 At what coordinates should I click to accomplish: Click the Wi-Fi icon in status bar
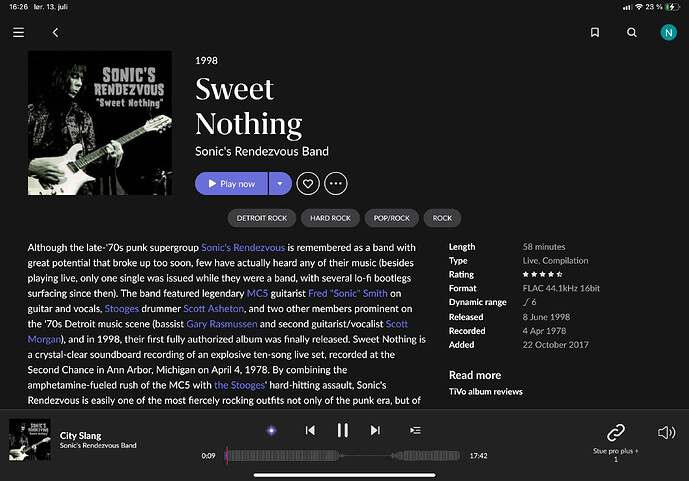pyautogui.click(x=639, y=7)
